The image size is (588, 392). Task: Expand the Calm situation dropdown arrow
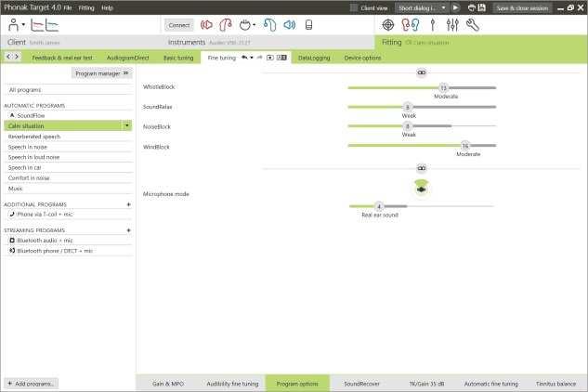127,125
